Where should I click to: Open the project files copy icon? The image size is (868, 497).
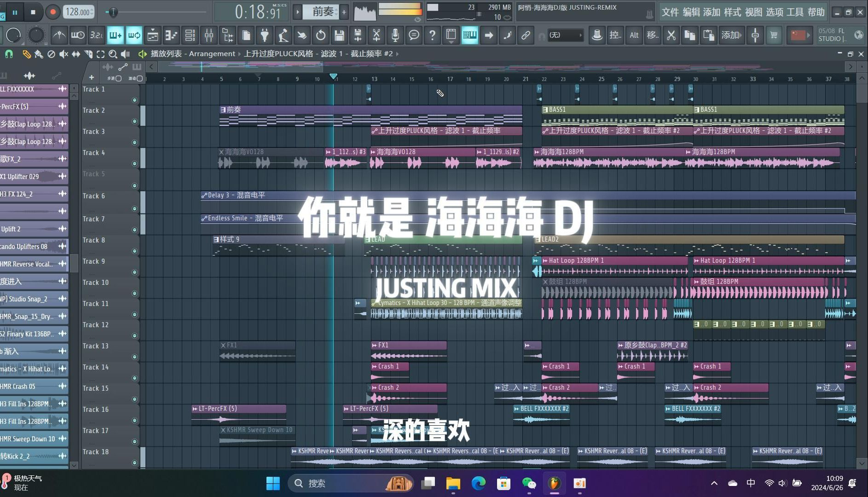click(x=246, y=35)
